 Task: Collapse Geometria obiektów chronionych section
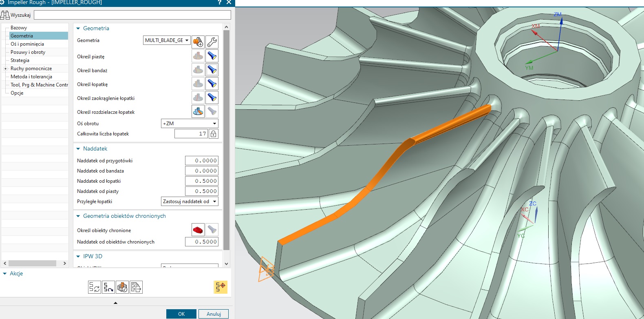[78, 216]
